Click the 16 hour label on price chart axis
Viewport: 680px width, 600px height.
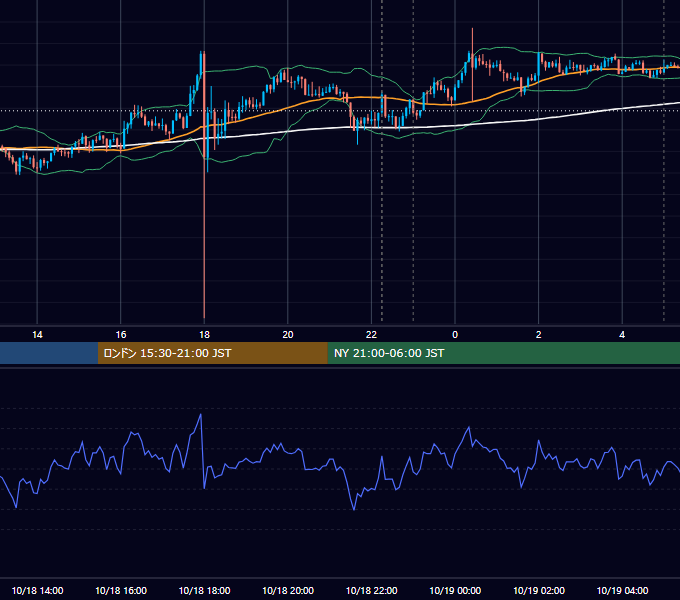point(121,335)
